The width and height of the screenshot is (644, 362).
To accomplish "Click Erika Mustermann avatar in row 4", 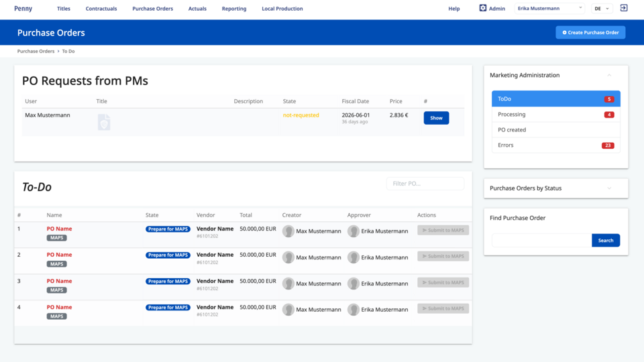I will coord(354,310).
